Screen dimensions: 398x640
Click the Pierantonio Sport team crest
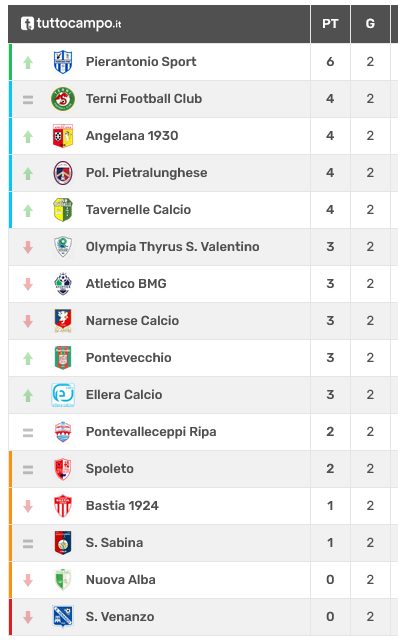point(63,62)
